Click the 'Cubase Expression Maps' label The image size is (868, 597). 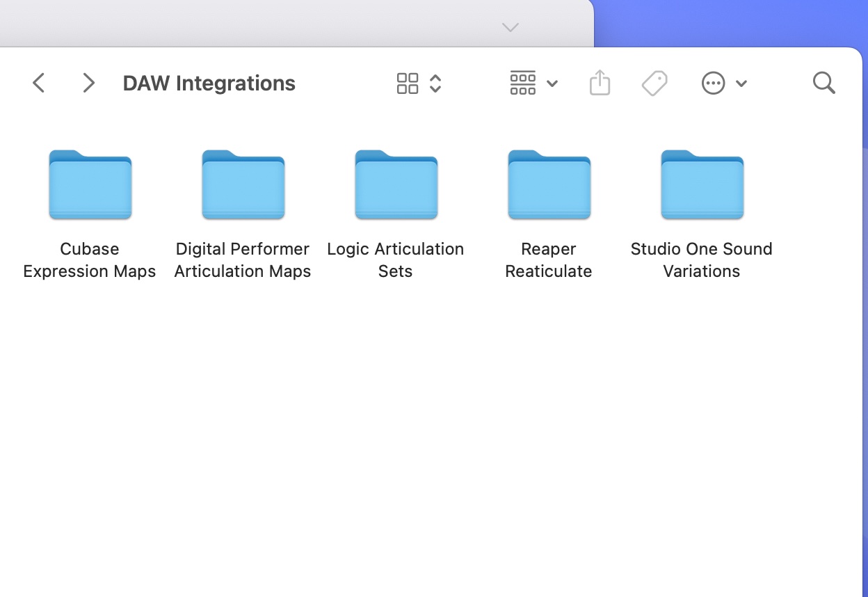[90, 260]
